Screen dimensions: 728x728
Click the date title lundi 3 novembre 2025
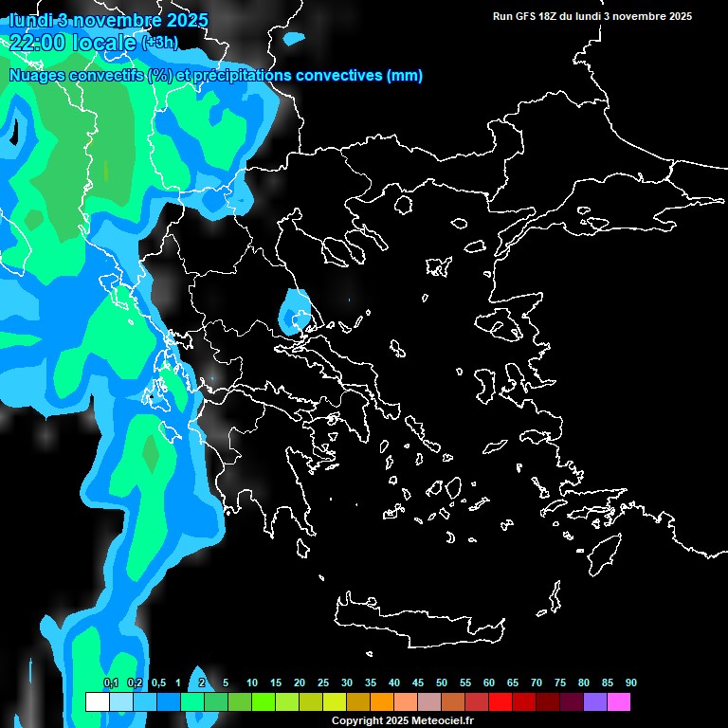pyautogui.click(x=108, y=20)
